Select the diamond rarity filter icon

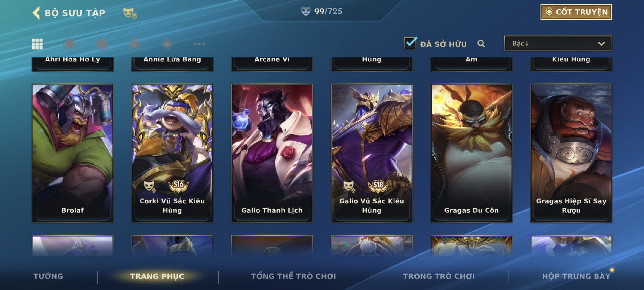pos(167,44)
